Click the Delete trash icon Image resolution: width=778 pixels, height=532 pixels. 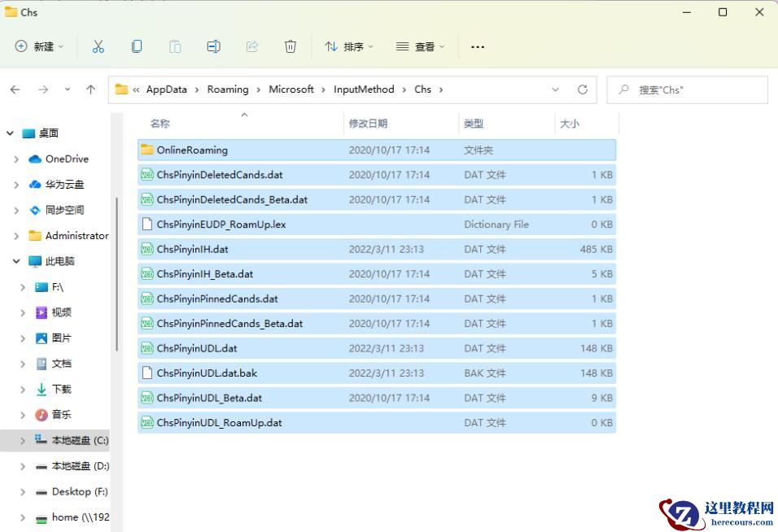[x=290, y=46]
